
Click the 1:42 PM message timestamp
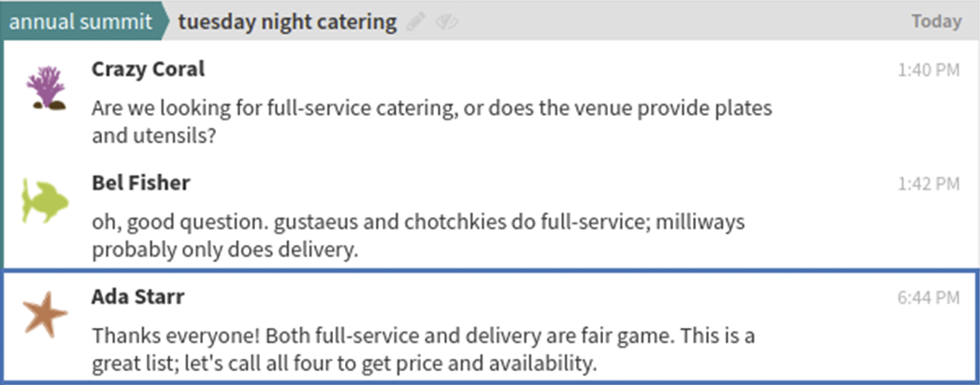click(928, 184)
